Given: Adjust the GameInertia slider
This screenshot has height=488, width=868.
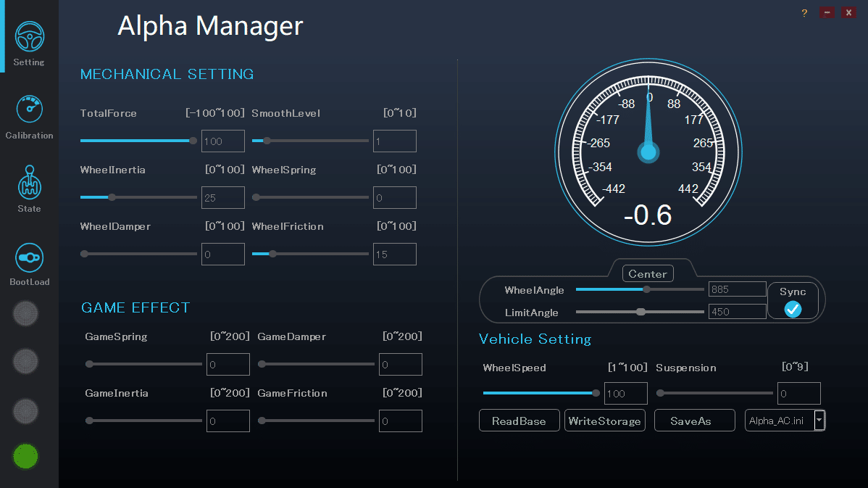Looking at the screenshot, I should (144, 421).
